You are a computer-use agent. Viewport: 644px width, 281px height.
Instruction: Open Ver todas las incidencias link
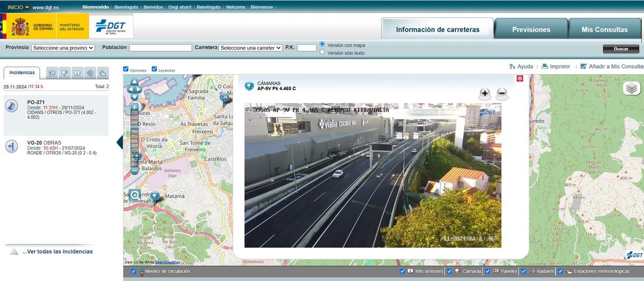click(x=57, y=251)
